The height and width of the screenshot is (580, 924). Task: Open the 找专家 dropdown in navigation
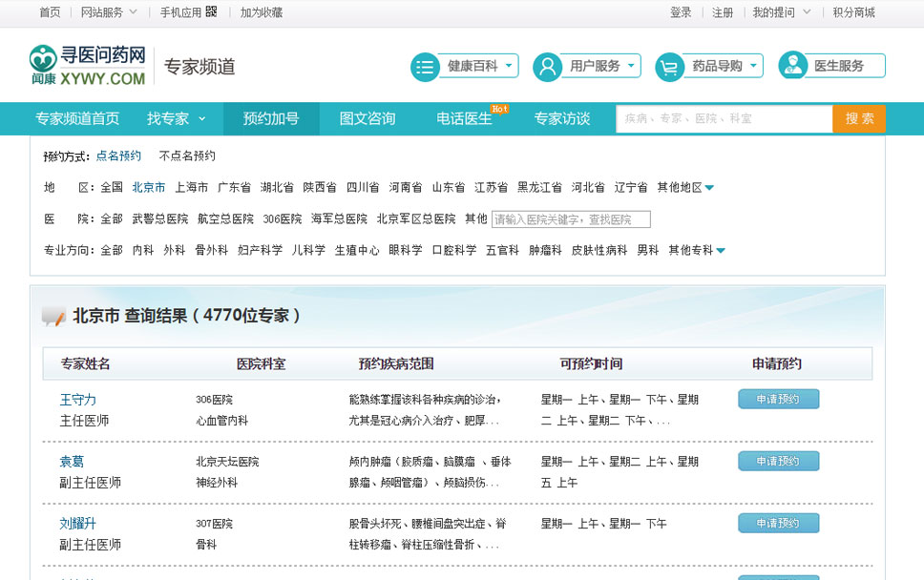point(176,118)
